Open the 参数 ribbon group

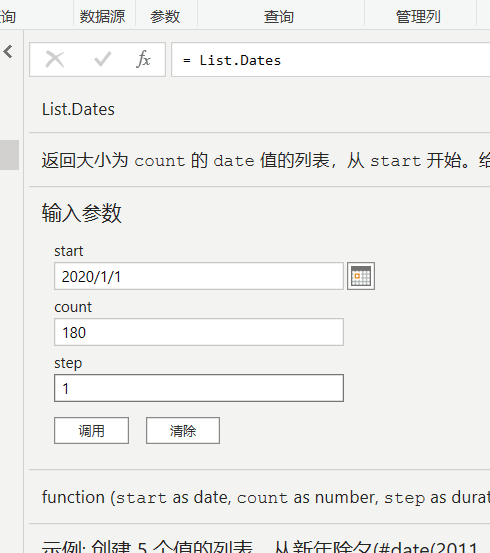point(165,17)
